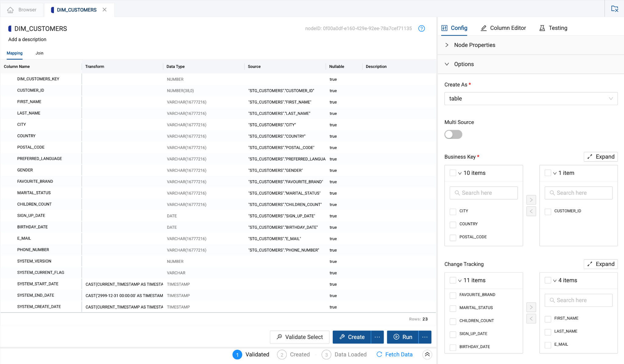Open the Config tab

point(454,28)
